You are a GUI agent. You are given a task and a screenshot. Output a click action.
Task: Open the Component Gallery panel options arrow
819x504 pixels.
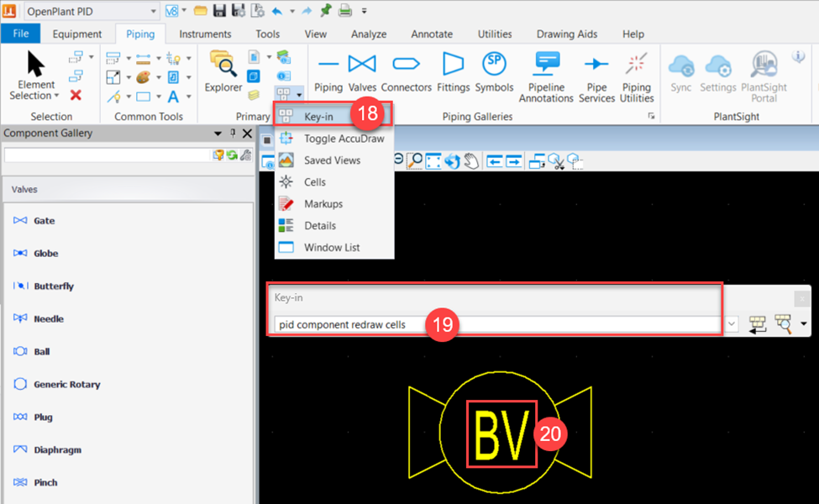click(x=218, y=134)
